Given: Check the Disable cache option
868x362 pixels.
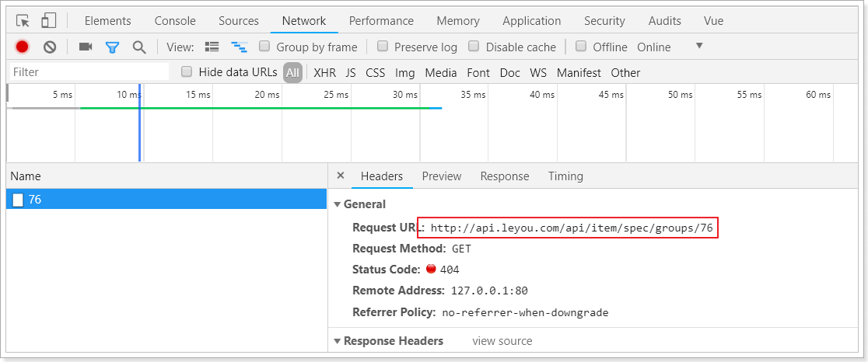Looking at the screenshot, I should (x=474, y=47).
